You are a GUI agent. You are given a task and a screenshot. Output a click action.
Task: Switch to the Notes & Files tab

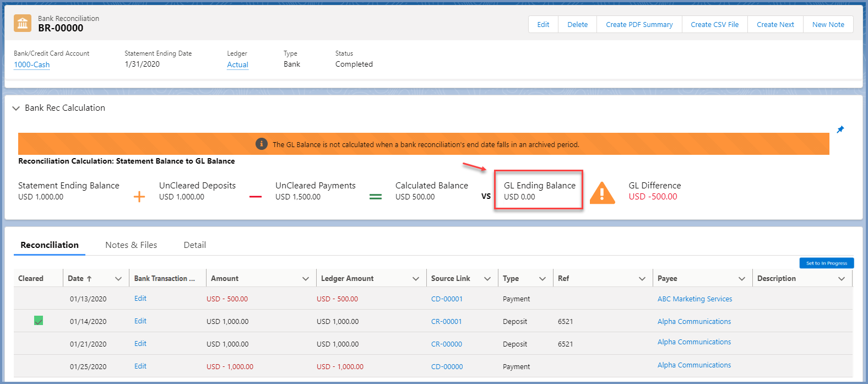coord(131,245)
